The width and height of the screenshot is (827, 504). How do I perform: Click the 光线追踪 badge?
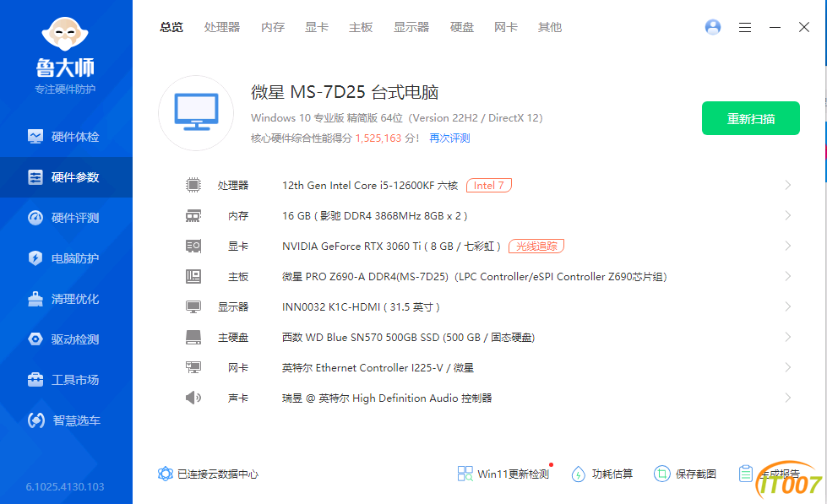click(536, 247)
